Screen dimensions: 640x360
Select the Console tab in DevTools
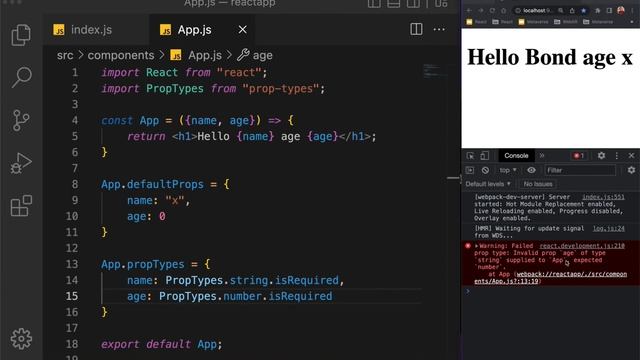(516, 156)
